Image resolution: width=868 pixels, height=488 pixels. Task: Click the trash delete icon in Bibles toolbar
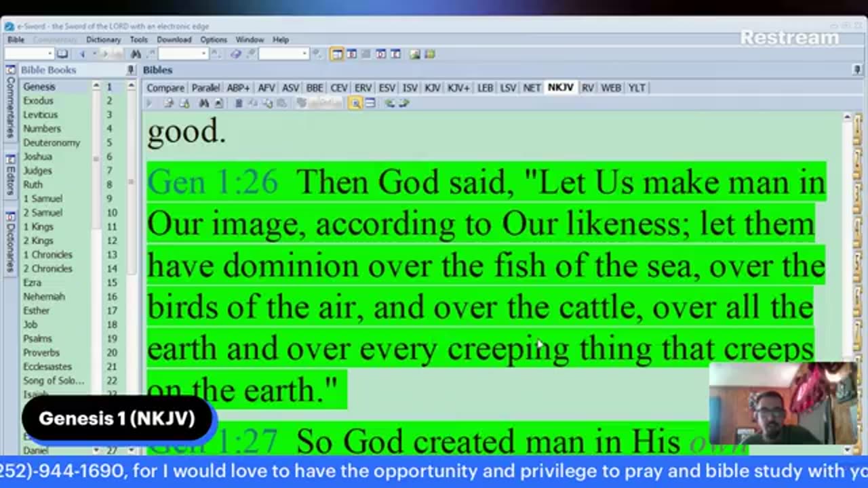coord(239,103)
